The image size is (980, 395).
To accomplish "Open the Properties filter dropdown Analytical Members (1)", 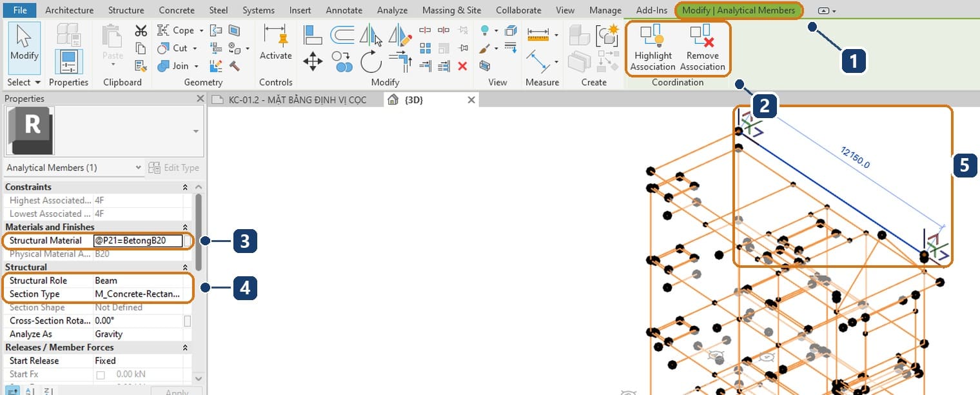I will 73,167.
